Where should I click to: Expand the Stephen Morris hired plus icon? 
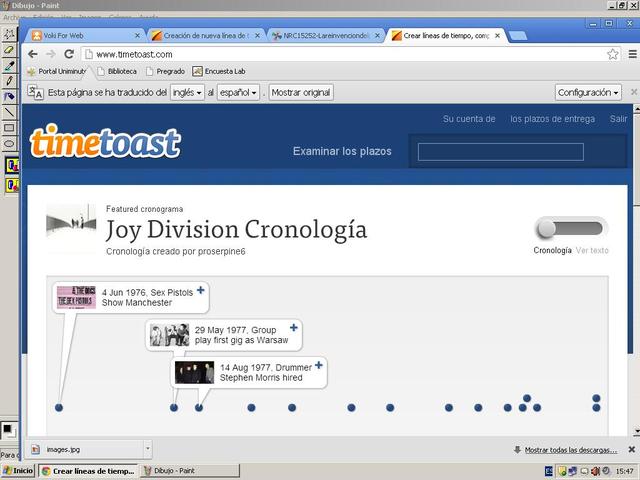point(319,365)
